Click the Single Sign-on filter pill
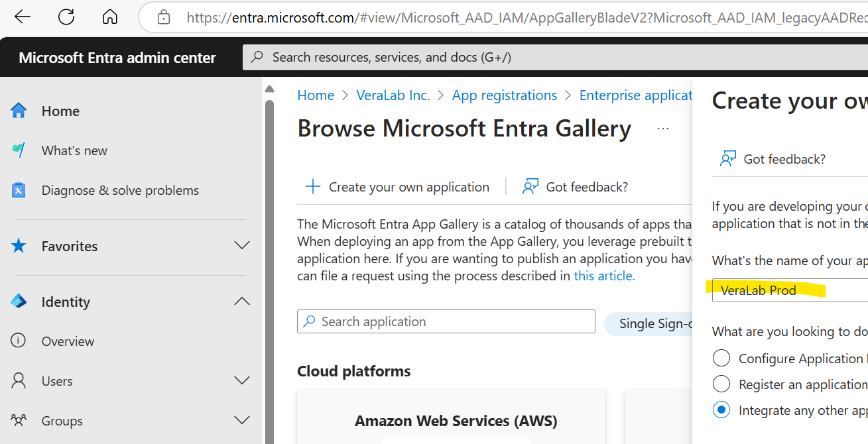This screenshot has width=868, height=444. [649, 324]
